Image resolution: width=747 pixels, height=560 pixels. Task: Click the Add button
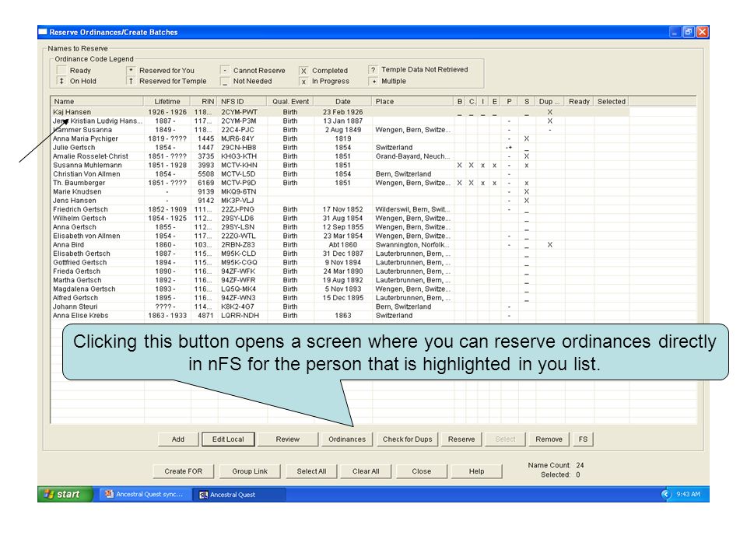[177, 439]
